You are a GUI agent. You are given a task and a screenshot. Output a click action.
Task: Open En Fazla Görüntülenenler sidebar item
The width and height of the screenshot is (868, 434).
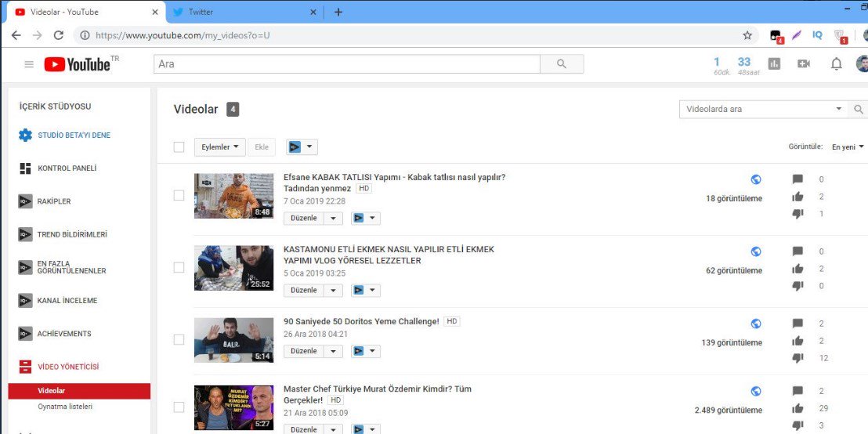coord(71,267)
